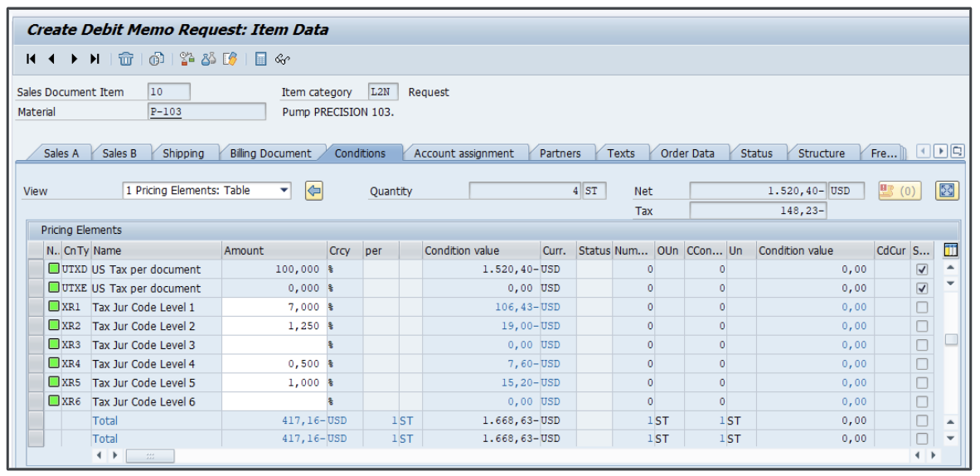Click the XR3 Amount input field
This screenshot has width=980, height=476.
[274, 345]
